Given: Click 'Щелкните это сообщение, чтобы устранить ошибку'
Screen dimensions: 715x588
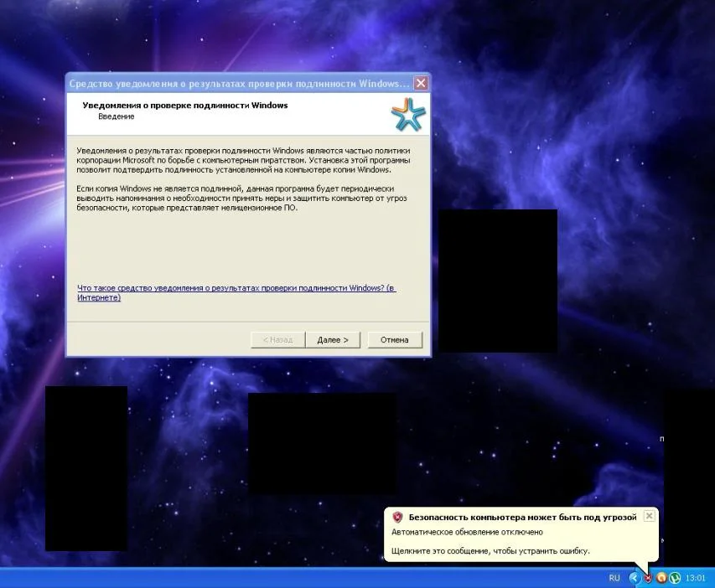Looking at the screenshot, I should (490, 550).
